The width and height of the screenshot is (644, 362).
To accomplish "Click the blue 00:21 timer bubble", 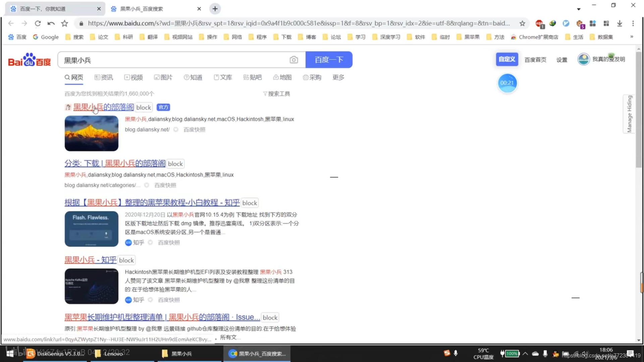I will (x=507, y=83).
